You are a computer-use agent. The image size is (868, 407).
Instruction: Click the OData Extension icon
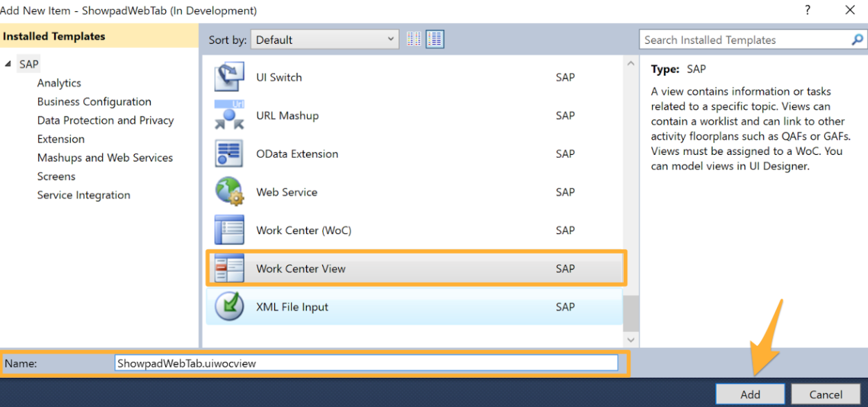point(228,153)
